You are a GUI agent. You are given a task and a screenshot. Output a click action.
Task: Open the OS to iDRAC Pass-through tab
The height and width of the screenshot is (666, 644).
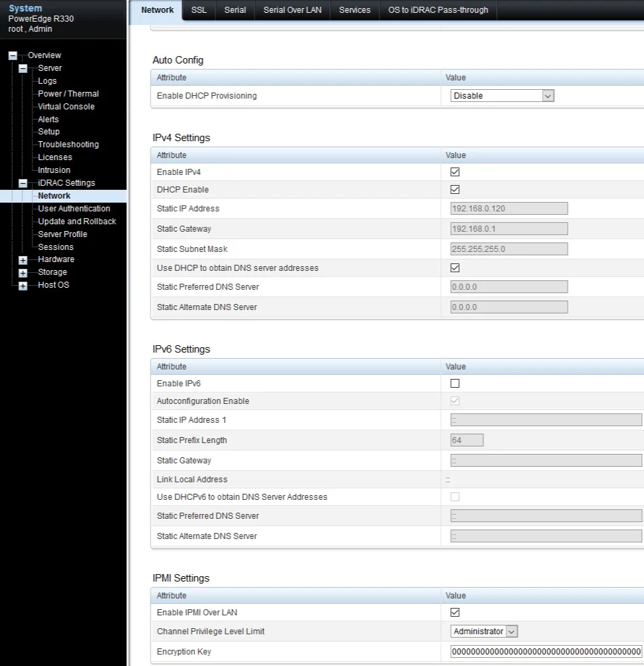pyautogui.click(x=437, y=10)
